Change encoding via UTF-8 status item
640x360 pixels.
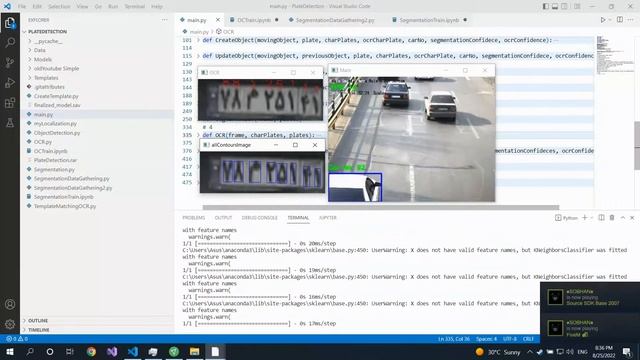click(510, 339)
